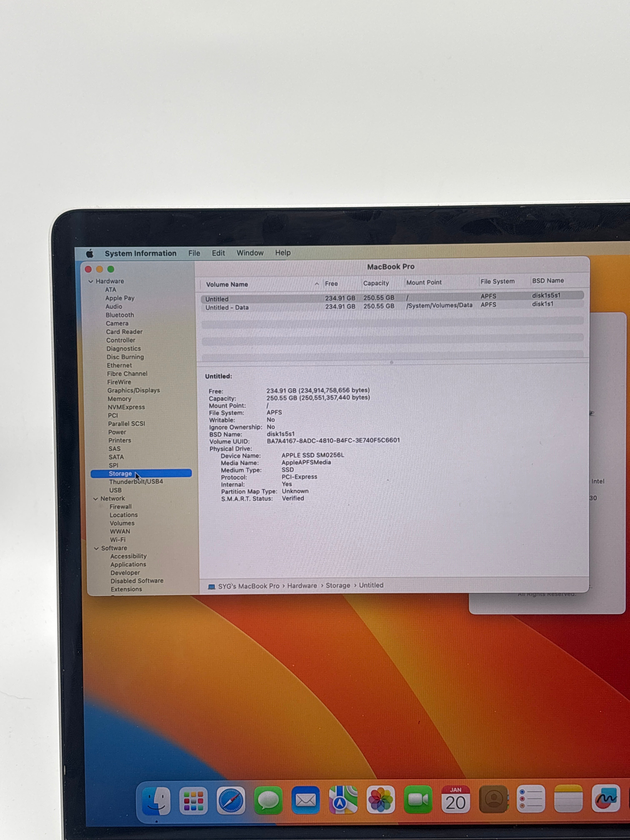
Task: Click SYG's MacBook Pro in path bar
Action: click(248, 586)
